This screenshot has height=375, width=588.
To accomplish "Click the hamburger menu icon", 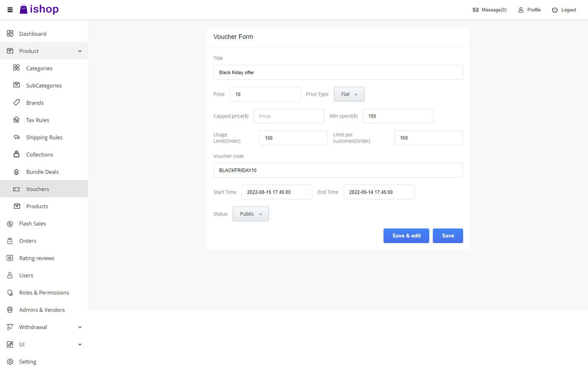I will pos(10,10).
